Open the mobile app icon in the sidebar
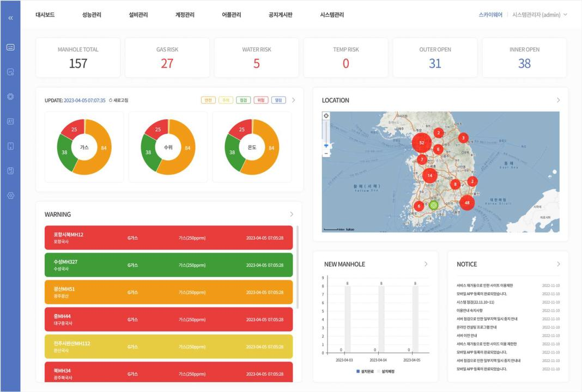582x392 pixels. (10, 146)
